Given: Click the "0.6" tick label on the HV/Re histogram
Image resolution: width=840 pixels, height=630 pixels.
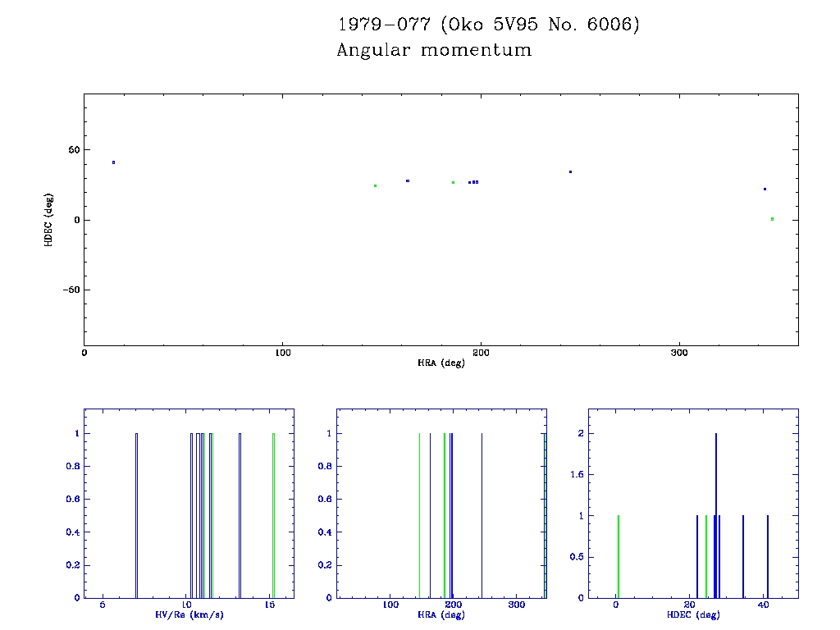Looking at the screenshot, I should tap(73, 500).
